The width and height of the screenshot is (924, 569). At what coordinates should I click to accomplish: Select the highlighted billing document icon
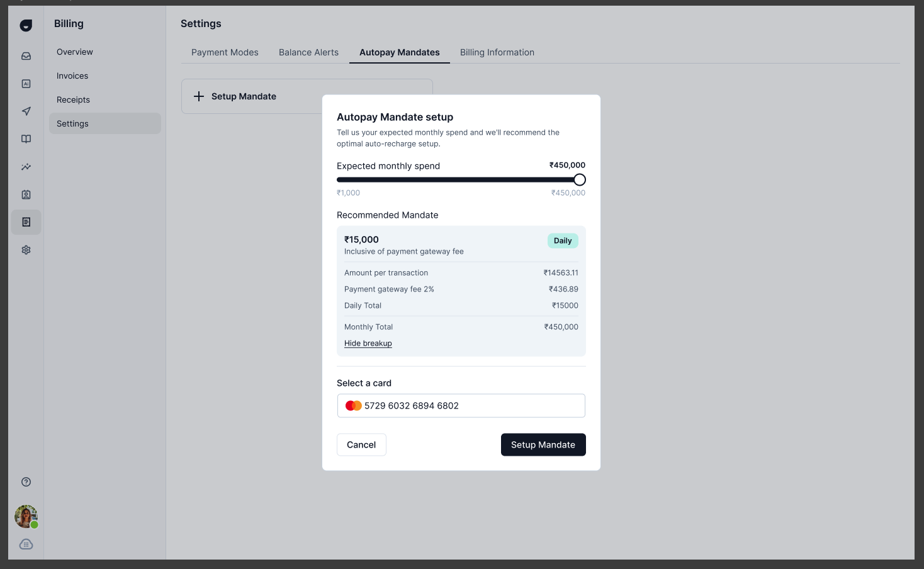26,222
